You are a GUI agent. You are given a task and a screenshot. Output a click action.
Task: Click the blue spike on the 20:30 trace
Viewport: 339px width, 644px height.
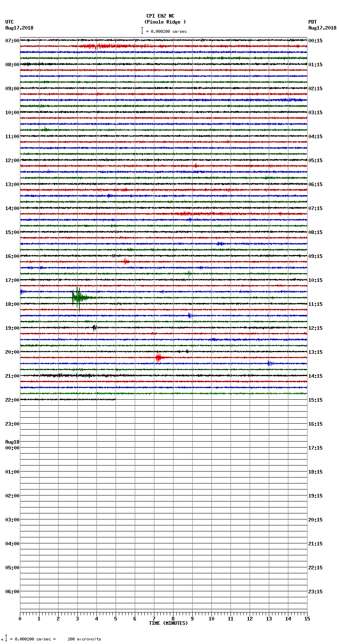click(x=270, y=363)
